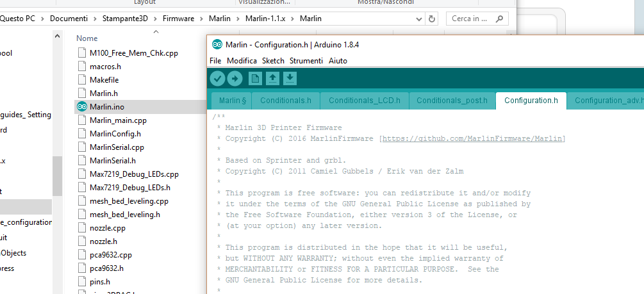Click the file icon beside pins.h
This screenshot has height=294, width=644.
click(82, 282)
